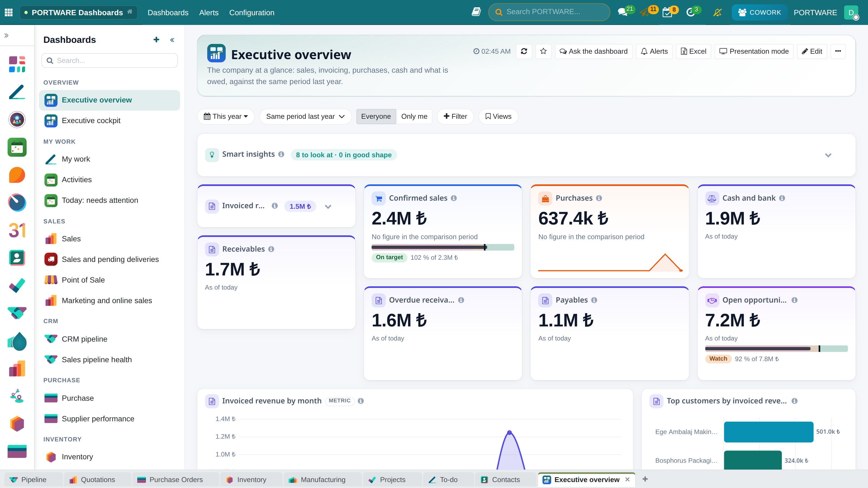Click the refresh dashboard icon

pyautogui.click(x=524, y=51)
